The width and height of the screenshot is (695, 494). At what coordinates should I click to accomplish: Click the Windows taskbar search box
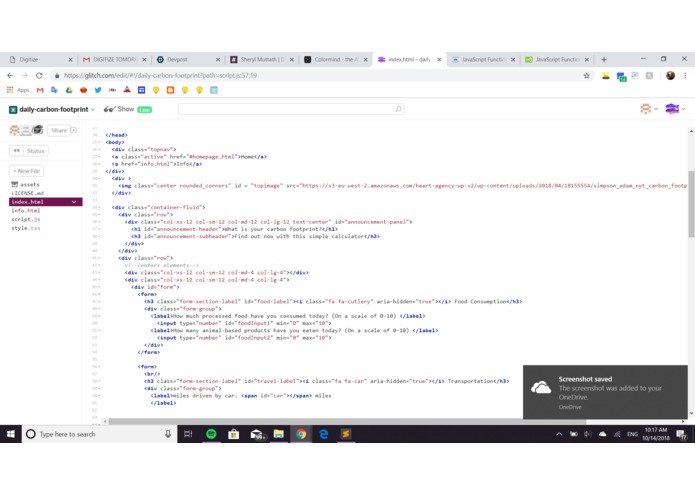point(99,434)
